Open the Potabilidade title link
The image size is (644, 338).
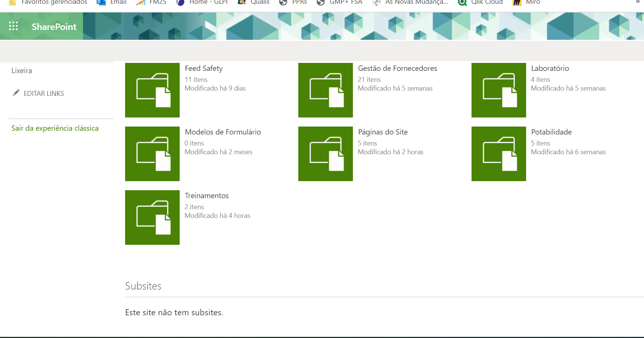[x=552, y=132]
